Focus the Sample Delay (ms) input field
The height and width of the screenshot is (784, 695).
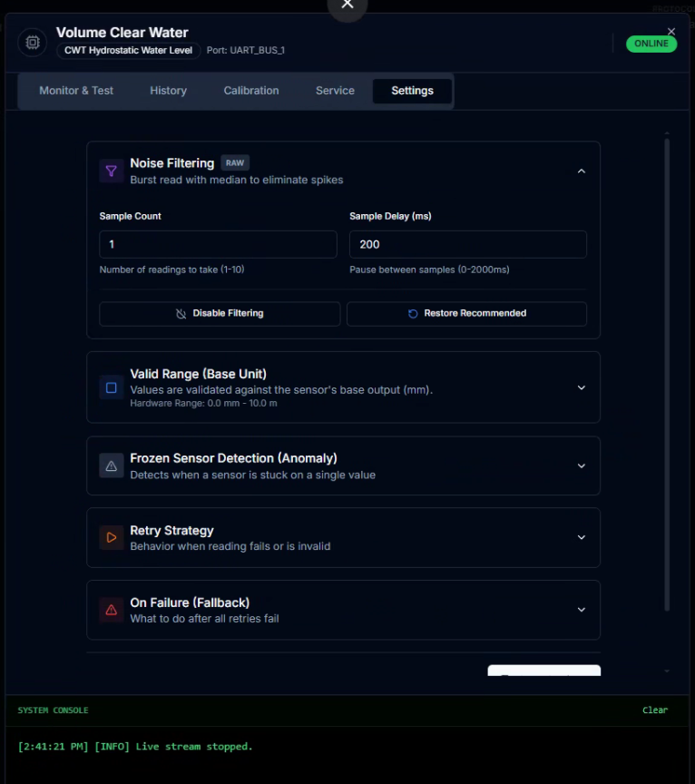coord(468,244)
